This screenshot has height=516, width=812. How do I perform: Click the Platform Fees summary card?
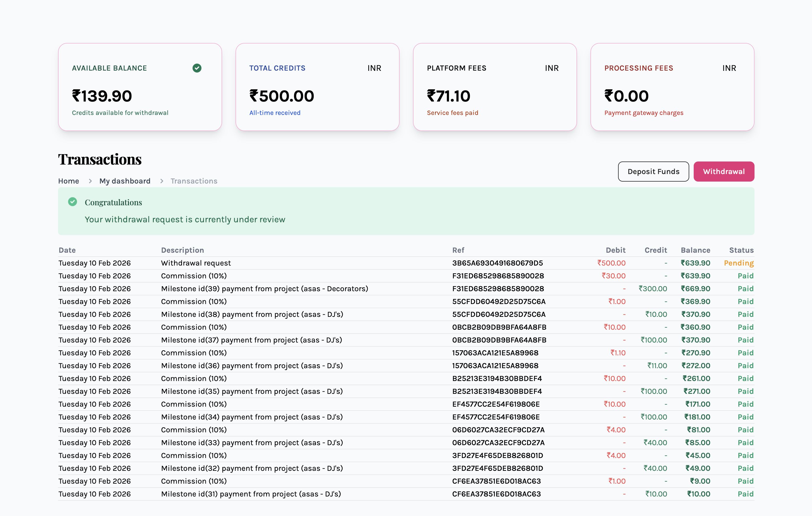495,87
